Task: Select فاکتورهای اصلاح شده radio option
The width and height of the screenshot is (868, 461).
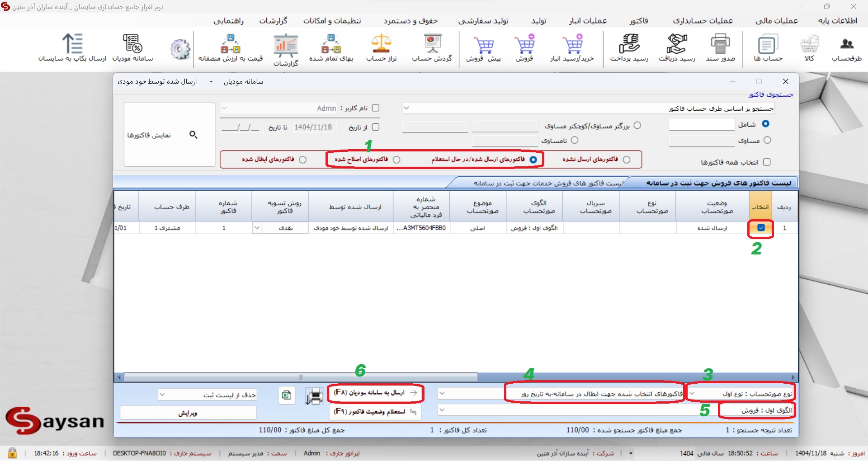Action: pyautogui.click(x=396, y=160)
